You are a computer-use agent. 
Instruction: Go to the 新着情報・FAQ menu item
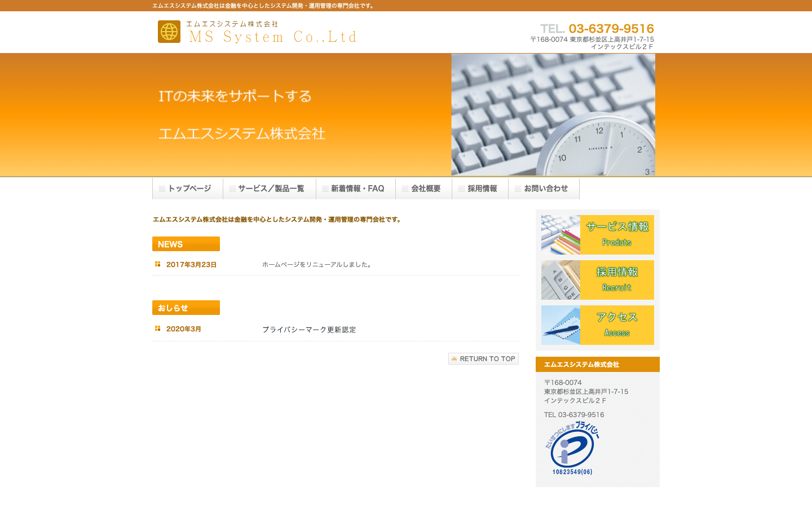tap(356, 189)
